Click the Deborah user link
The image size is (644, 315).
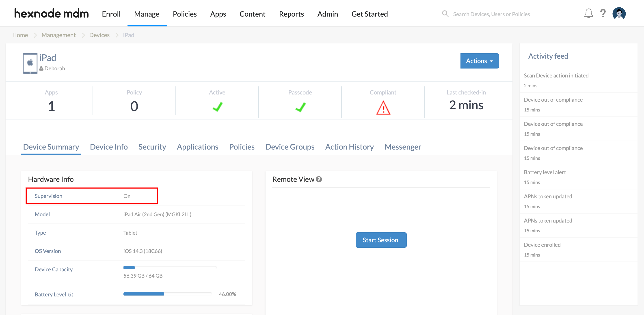55,69
